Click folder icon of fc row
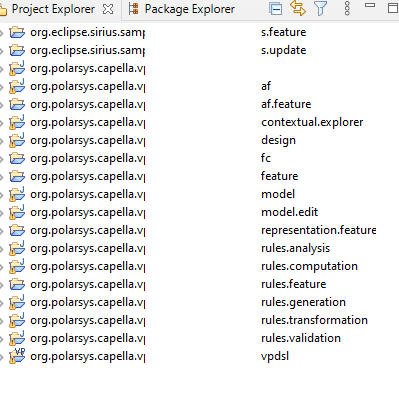The image size is (399, 405). [x=17, y=158]
